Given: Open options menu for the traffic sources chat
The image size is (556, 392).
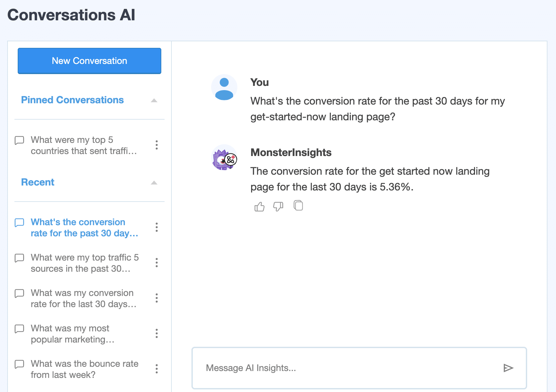Looking at the screenshot, I should pos(157,263).
